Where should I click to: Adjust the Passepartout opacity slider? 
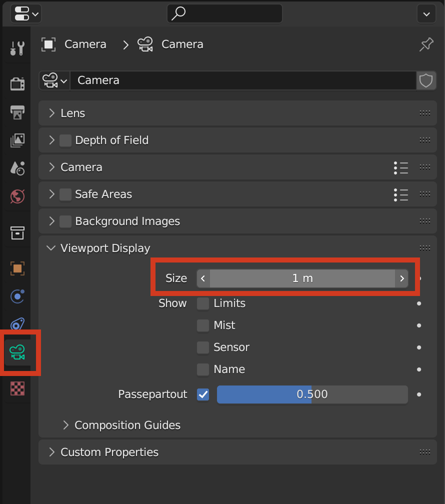click(312, 394)
